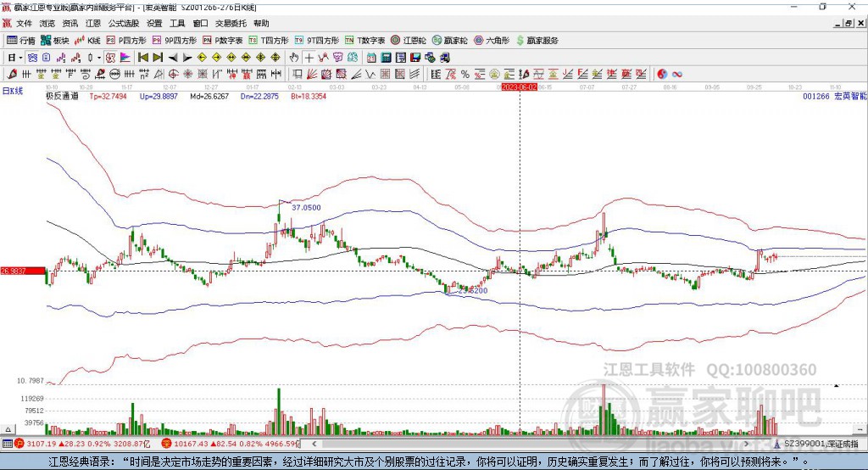Click the save floppy disk icon
868x470 pixels.
tap(415, 58)
